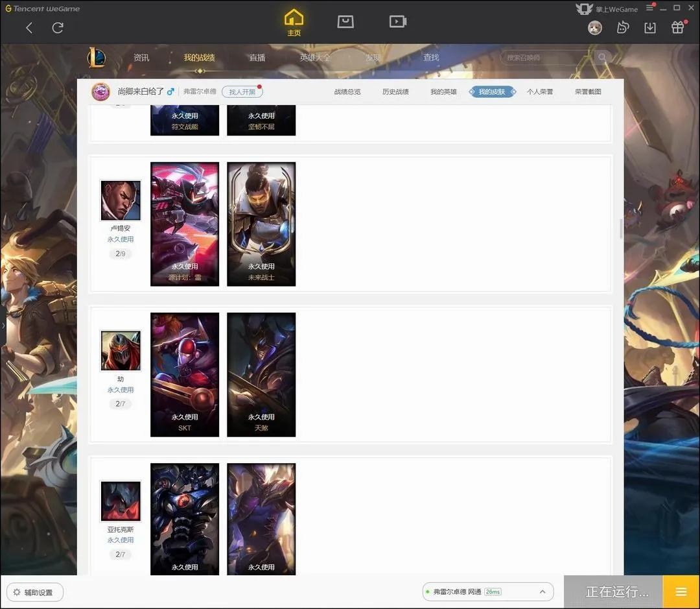Open the video/live stream icon in top bar
Screen dimensions: 700x609
397,21
